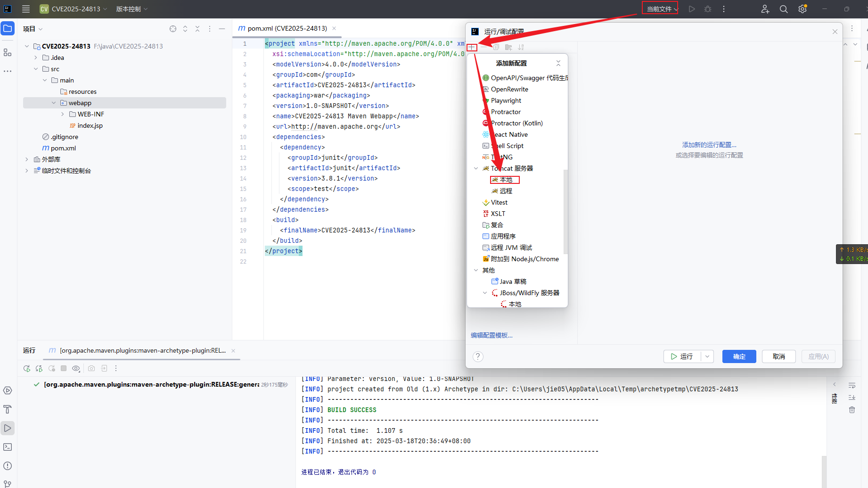The image size is (868, 488).
Task: Open 版本控制 dropdown
Action: click(132, 9)
